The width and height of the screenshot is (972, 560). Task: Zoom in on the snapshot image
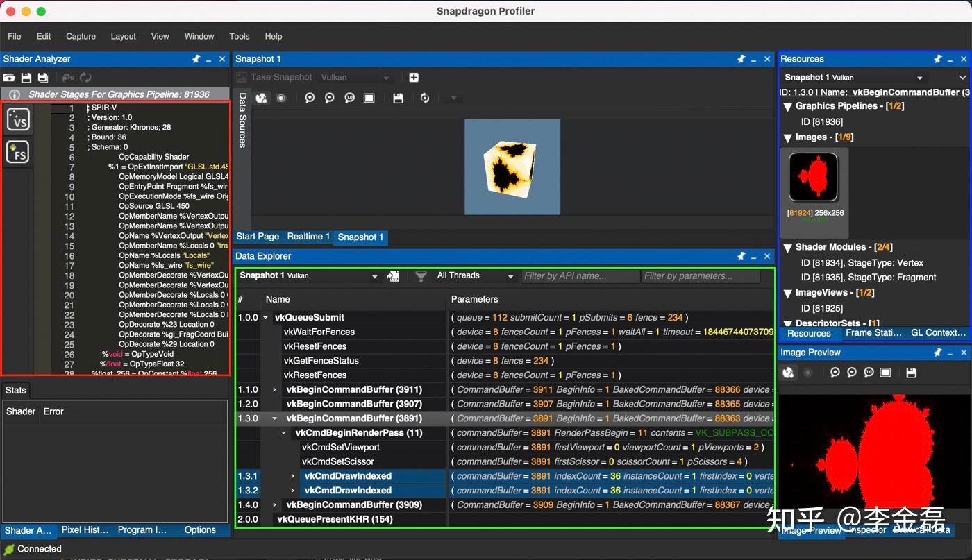pos(310,98)
